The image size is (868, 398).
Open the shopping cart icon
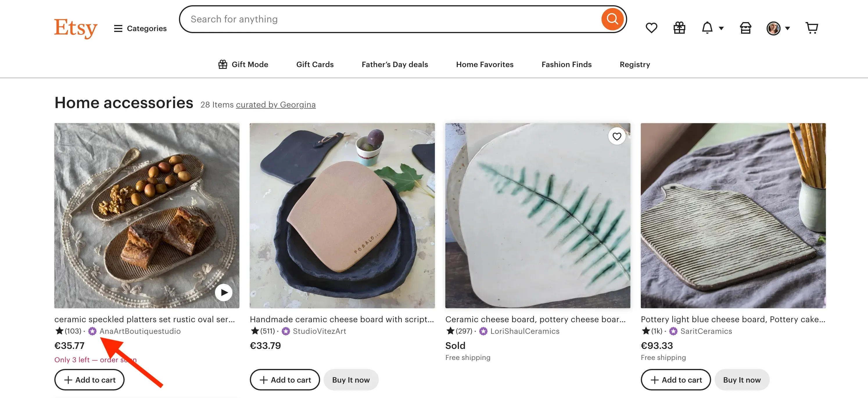(x=812, y=28)
